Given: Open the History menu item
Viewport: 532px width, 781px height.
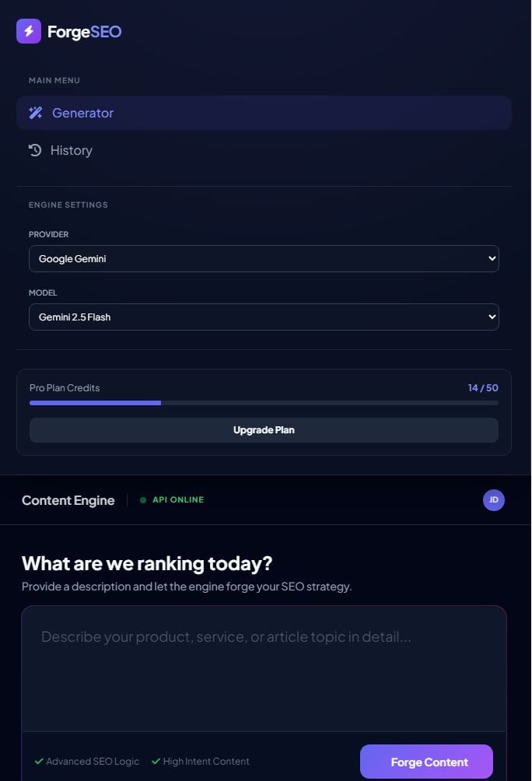Looking at the screenshot, I should point(72,150).
